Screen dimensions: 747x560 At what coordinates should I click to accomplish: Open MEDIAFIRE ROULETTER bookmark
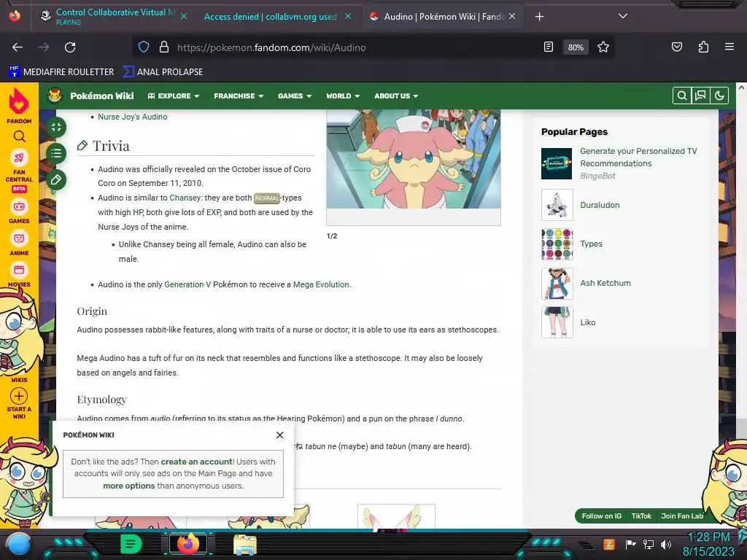(61, 72)
